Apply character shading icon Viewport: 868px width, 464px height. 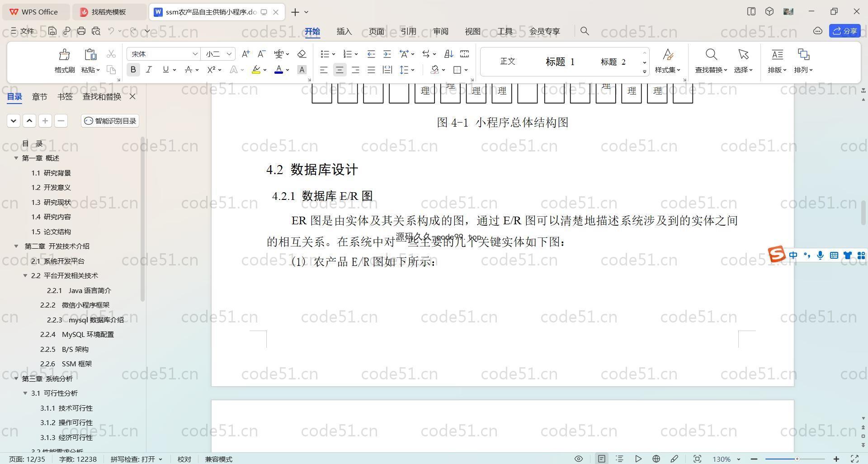pyautogui.click(x=302, y=70)
